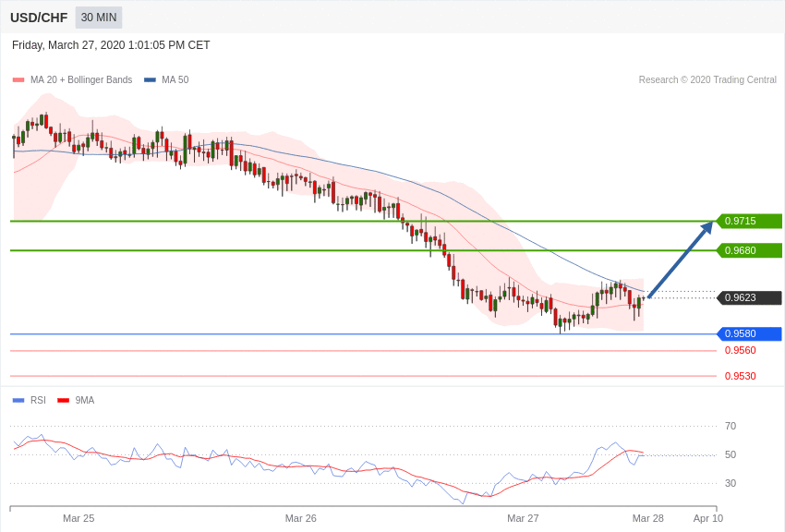This screenshot has height=532, width=785.
Task: Click the MA 50 legend label
Action: pos(175,79)
